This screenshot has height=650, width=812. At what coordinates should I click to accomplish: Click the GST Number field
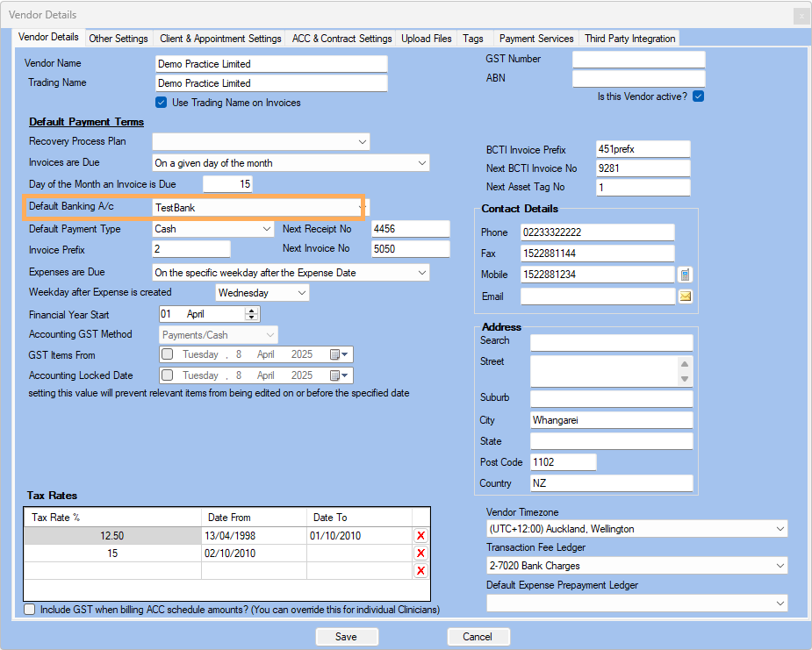point(638,59)
